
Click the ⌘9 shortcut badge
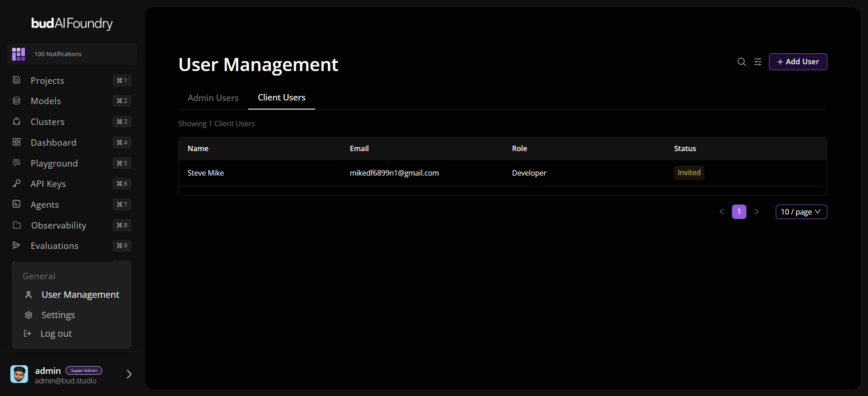click(122, 245)
